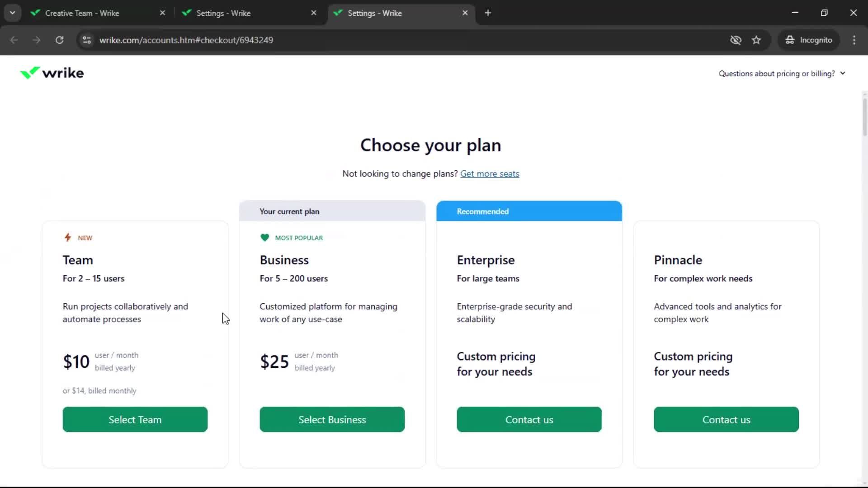Switch to the Creative Team - Wrike tab
868x488 pixels.
coord(82,13)
